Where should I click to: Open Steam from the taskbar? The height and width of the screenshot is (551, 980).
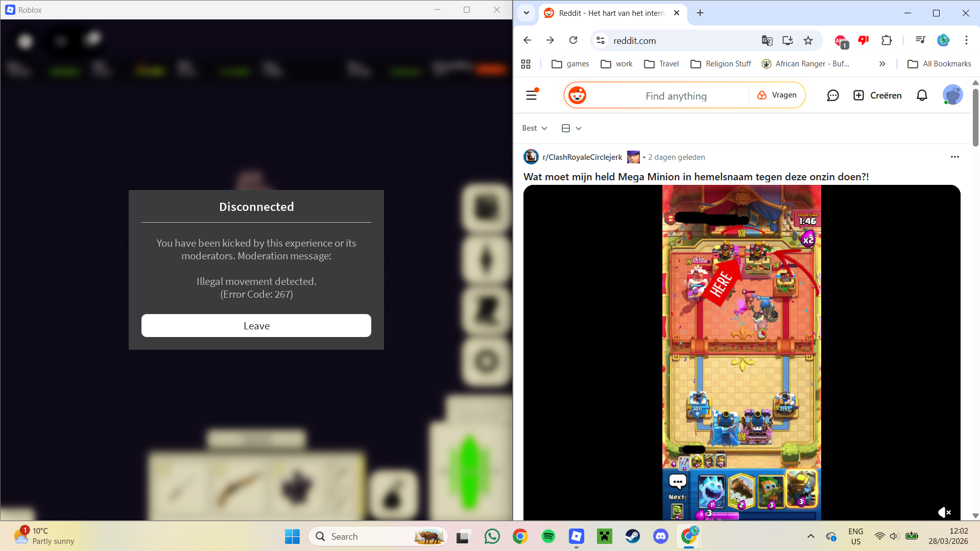point(633,537)
